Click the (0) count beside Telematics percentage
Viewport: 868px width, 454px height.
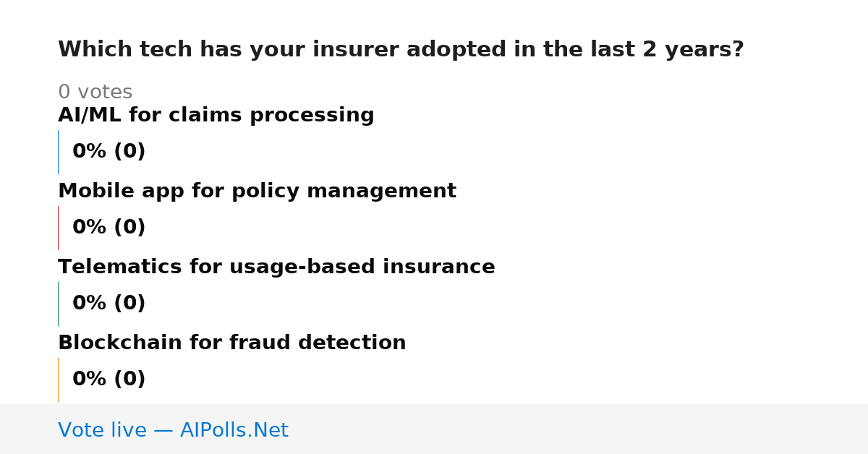tap(129, 304)
